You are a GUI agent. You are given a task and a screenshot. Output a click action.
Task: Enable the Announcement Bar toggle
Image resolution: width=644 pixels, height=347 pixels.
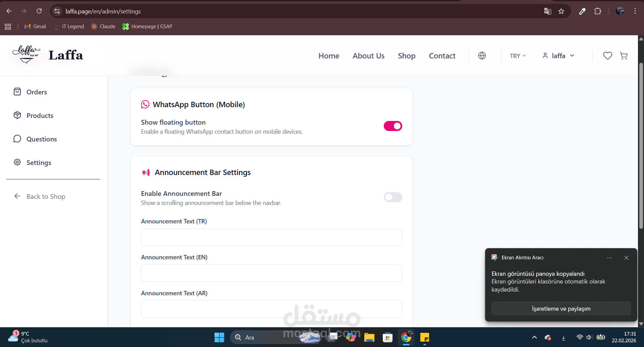tap(393, 197)
